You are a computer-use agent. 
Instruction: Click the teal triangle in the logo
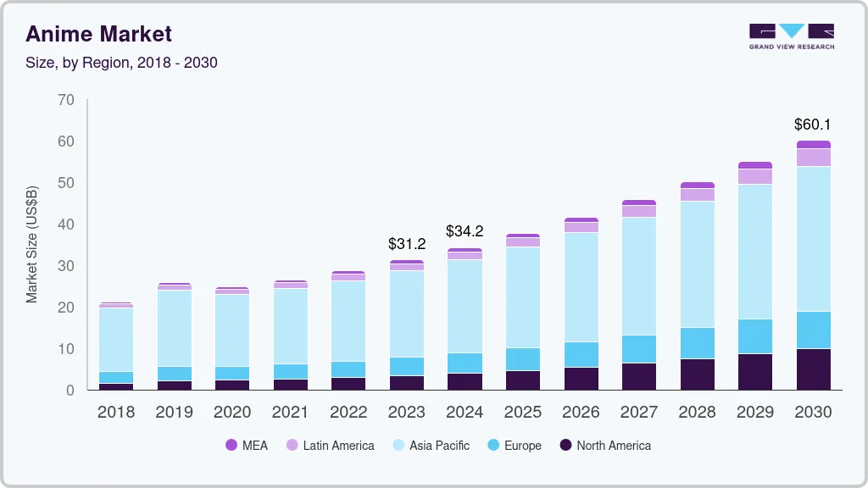coord(791,30)
